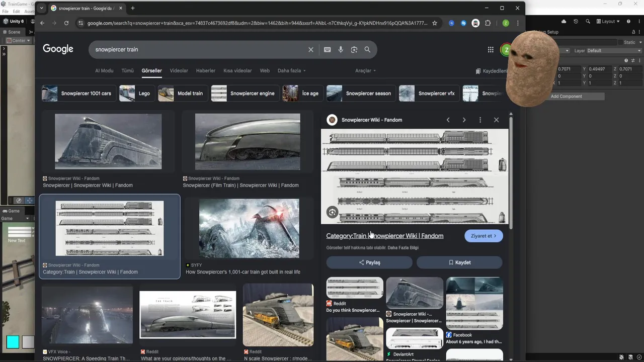
Task: Show previous image in preview panel
Action: point(448,120)
